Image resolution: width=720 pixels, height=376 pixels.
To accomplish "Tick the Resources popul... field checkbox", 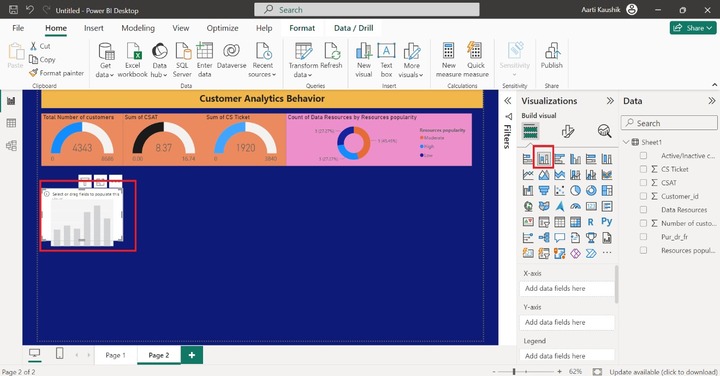I will click(643, 250).
